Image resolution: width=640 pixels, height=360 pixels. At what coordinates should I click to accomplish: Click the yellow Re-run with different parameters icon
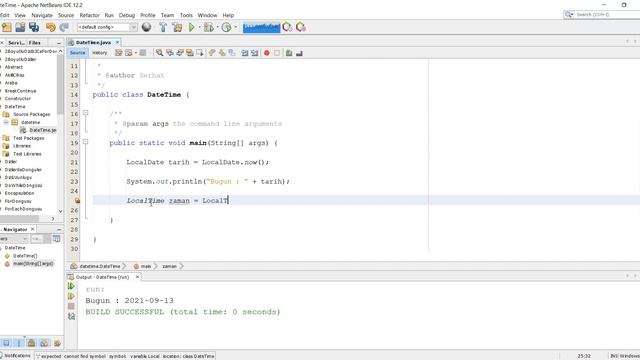pyautogui.click(x=71, y=296)
